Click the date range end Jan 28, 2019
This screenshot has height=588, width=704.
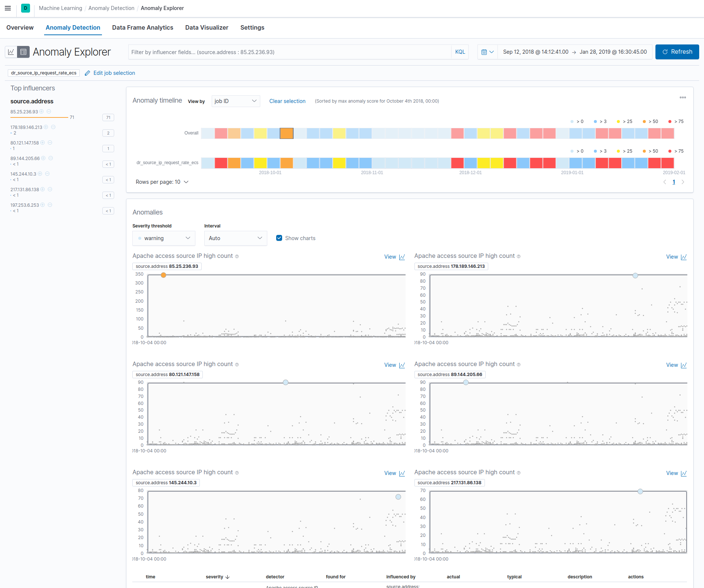click(x=613, y=52)
